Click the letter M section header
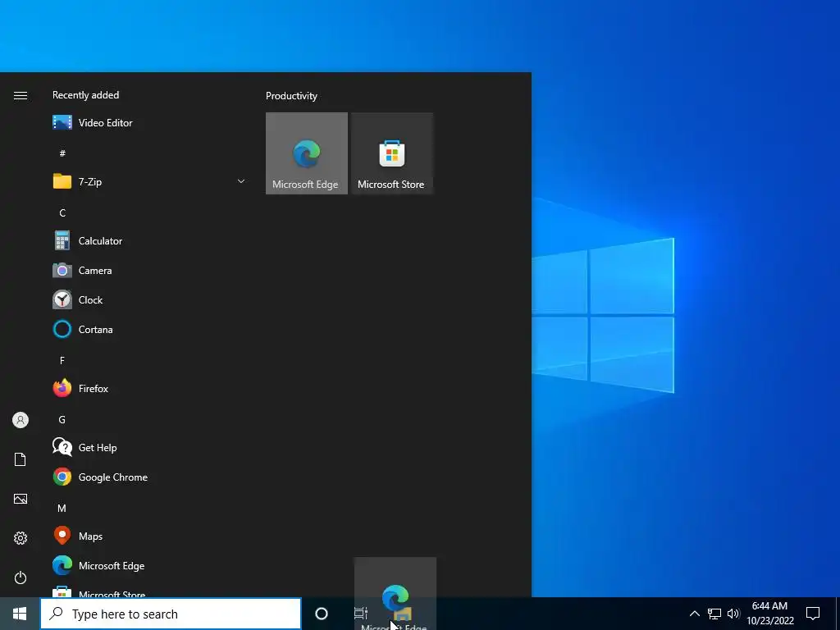The height and width of the screenshot is (630, 840). click(x=62, y=508)
